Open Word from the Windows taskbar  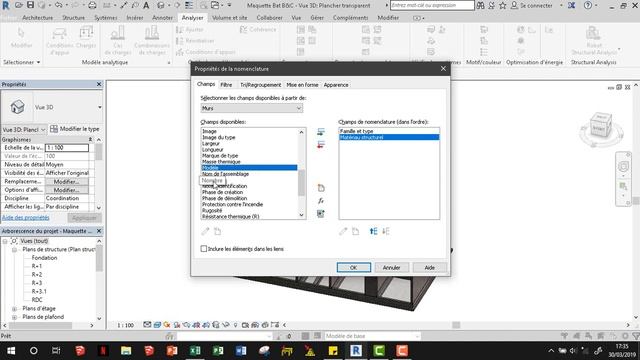click(x=241, y=351)
